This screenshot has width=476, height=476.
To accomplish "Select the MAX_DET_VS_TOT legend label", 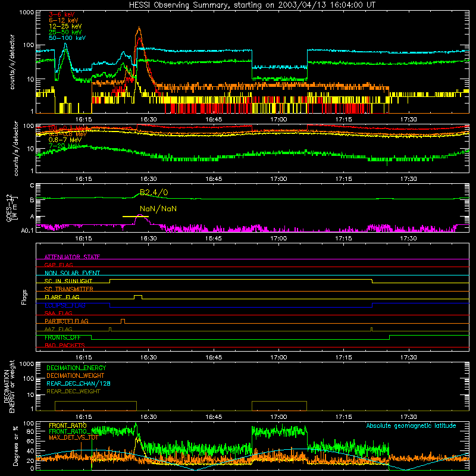I will coord(73,438).
